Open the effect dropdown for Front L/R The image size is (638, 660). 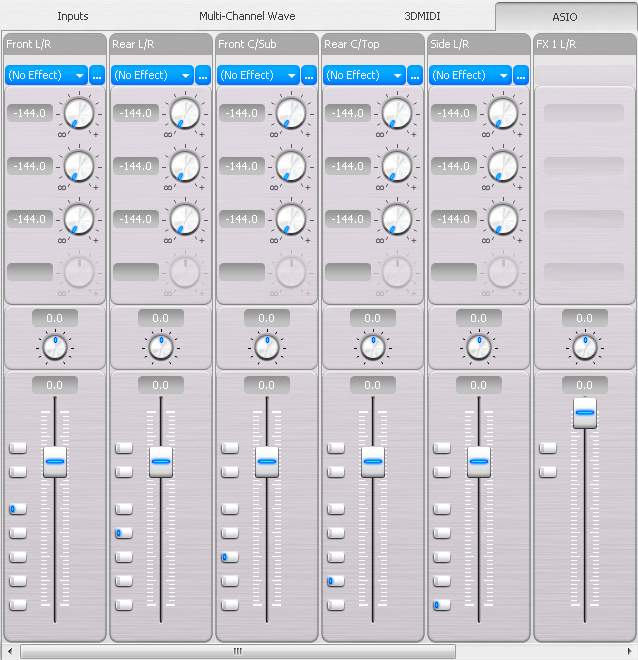pos(46,75)
